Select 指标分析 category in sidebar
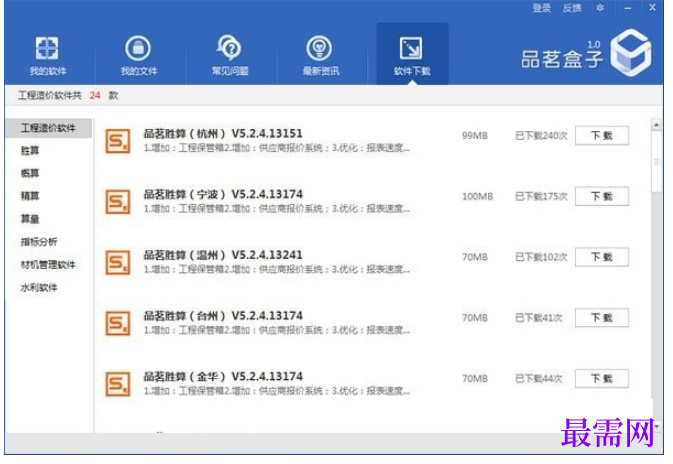Image resolution: width=673 pixels, height=464 pixels. coord(39,242)
